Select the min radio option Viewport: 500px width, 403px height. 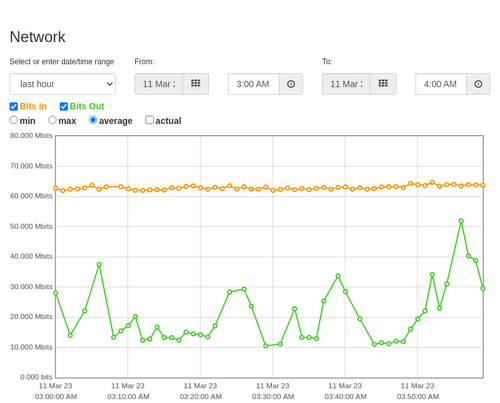(14, 120)
